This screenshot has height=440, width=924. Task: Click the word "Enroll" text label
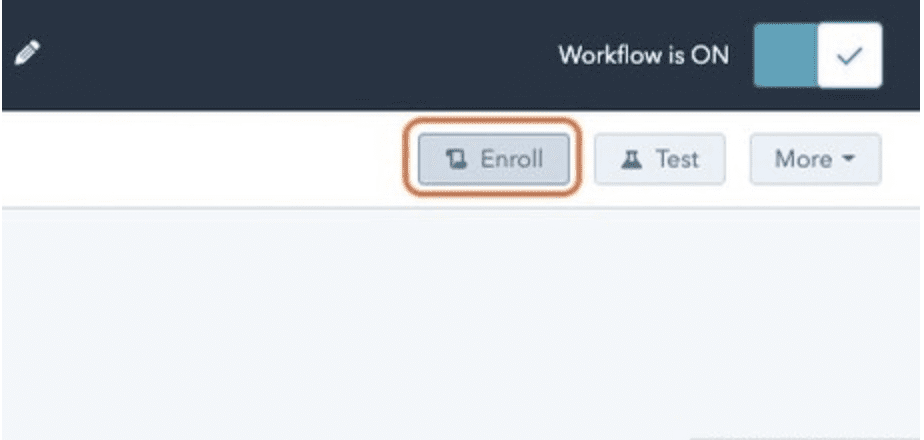pos(511,159)
